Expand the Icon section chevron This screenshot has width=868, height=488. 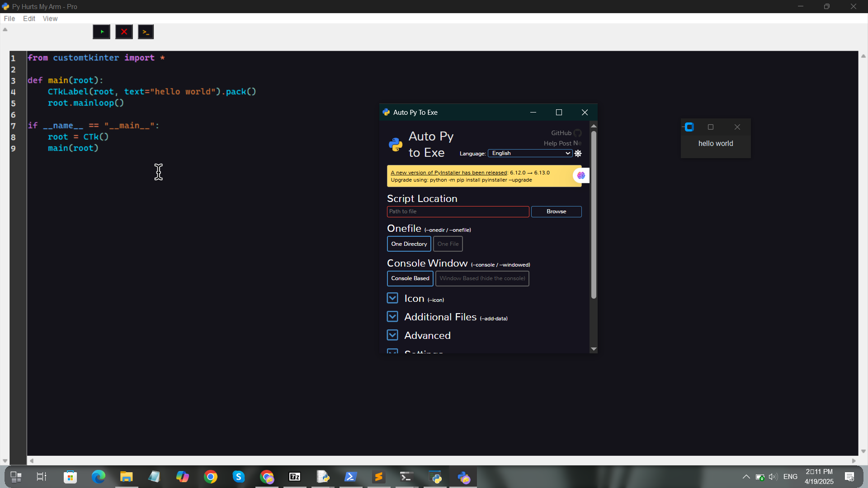392,298
